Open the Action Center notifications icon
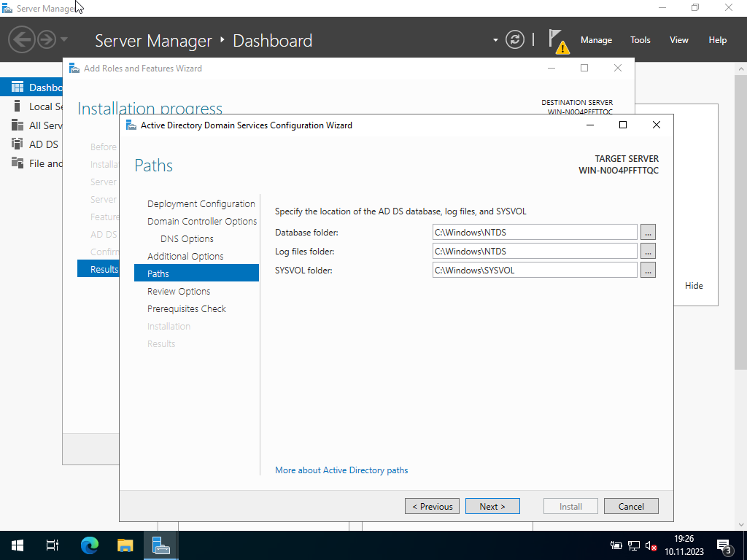The image size is (747, 560). point(724,545)
